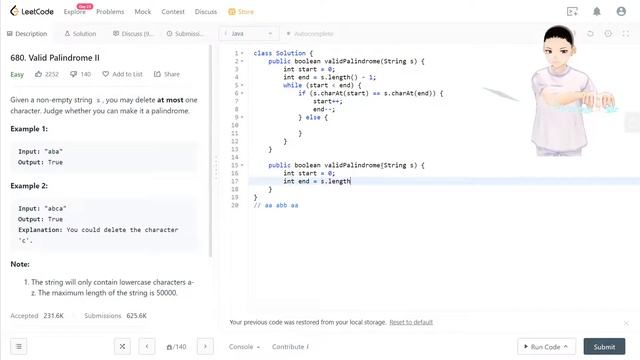Go to the previous problem
The image size is (640, 360).
tap(147, 347)
